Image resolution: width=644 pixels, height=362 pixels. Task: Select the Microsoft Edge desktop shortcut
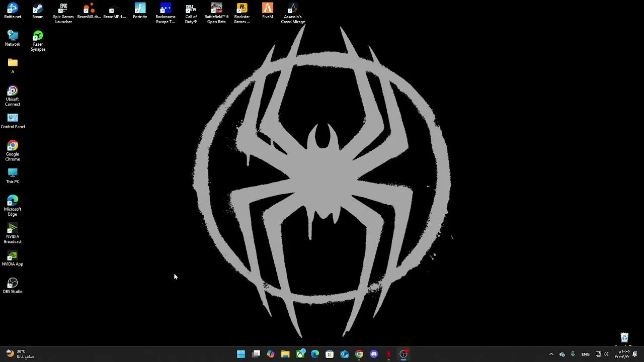[13, 206]
